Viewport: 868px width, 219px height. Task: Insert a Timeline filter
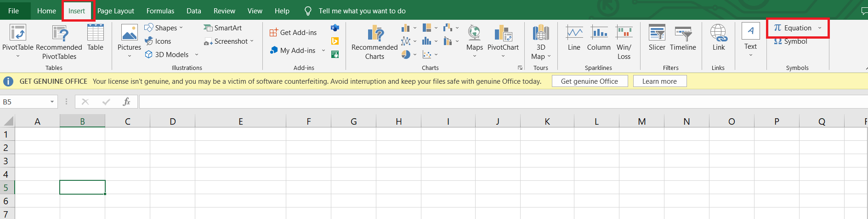coord(683,38)
